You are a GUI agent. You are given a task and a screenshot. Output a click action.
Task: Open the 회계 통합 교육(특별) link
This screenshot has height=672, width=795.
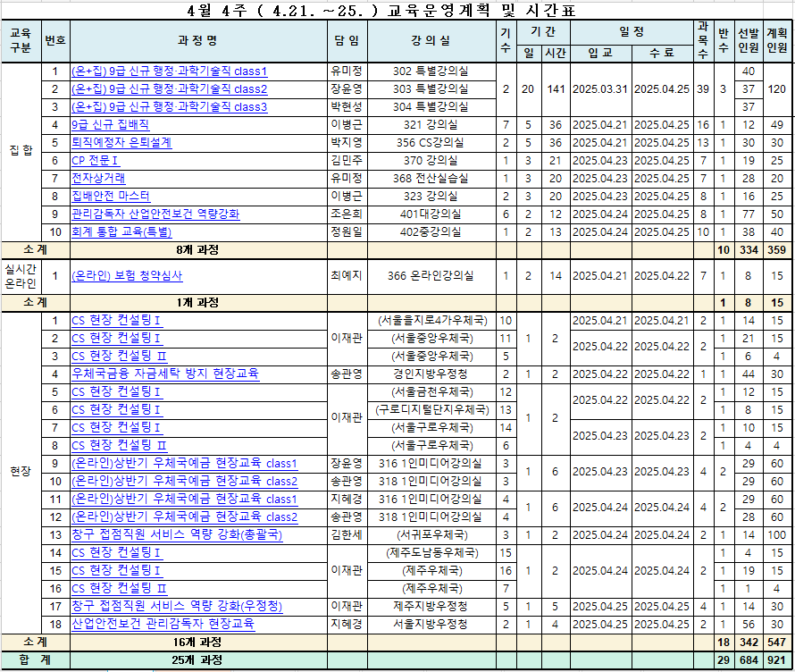121,232
